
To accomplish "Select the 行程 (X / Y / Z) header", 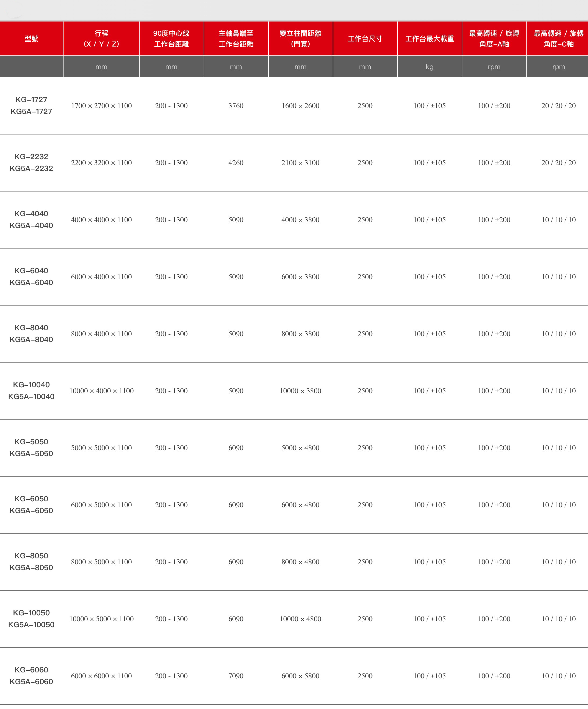I will 101,39.
